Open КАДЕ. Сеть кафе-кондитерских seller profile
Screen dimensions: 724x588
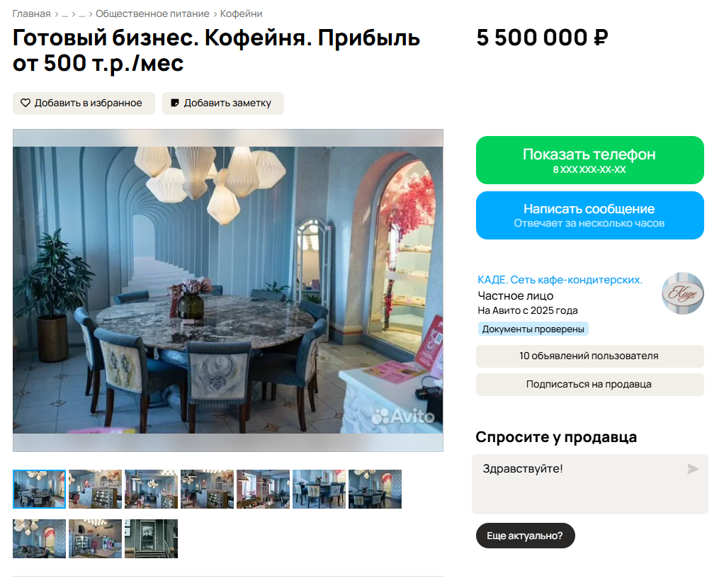coord(560,280)
